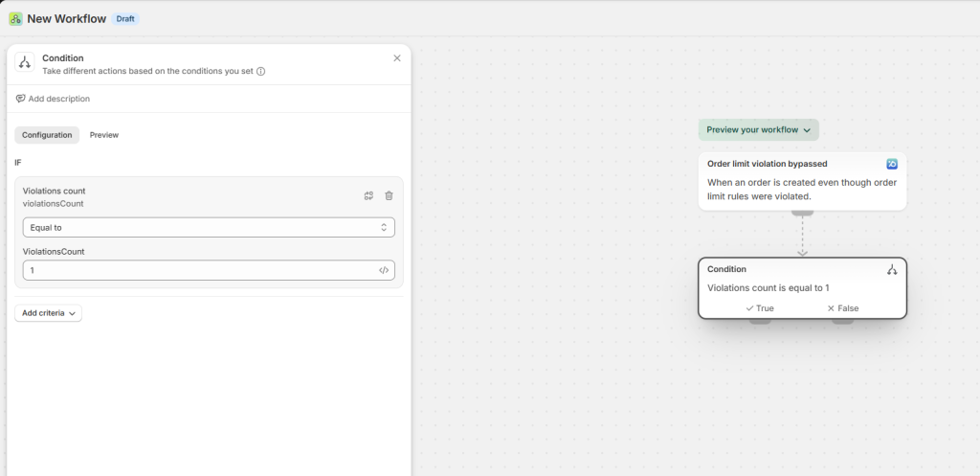The height and width of the screenshot is (476, 980).
Task: Click the app icon on the trigger node
Action: pyautogui.click(x=892, y=164)
